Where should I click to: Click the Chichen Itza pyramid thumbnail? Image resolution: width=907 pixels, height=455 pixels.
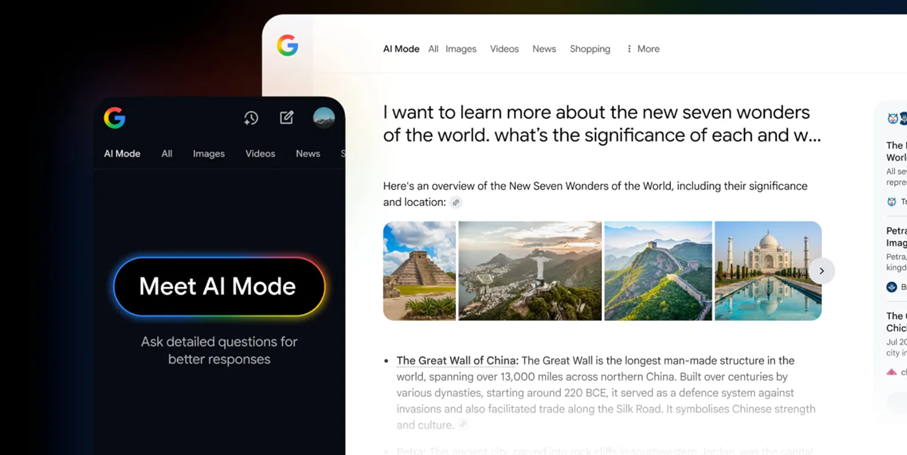[419, 271]
